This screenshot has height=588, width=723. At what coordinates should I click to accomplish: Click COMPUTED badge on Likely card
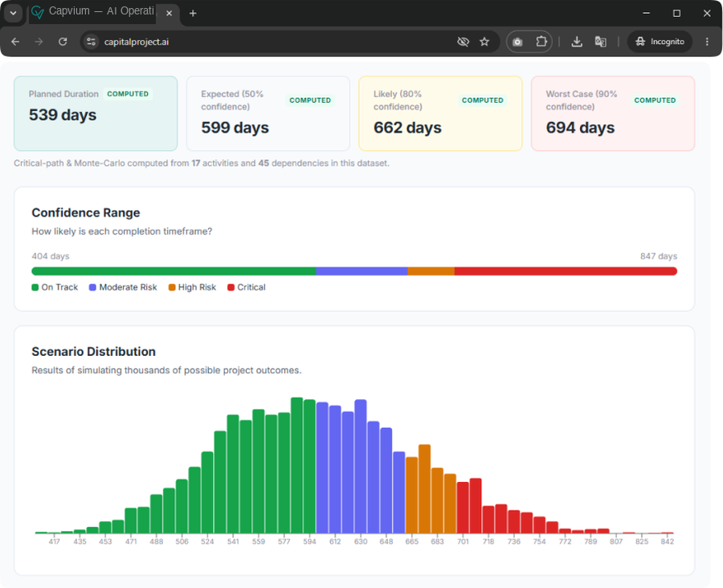point(482,100)
